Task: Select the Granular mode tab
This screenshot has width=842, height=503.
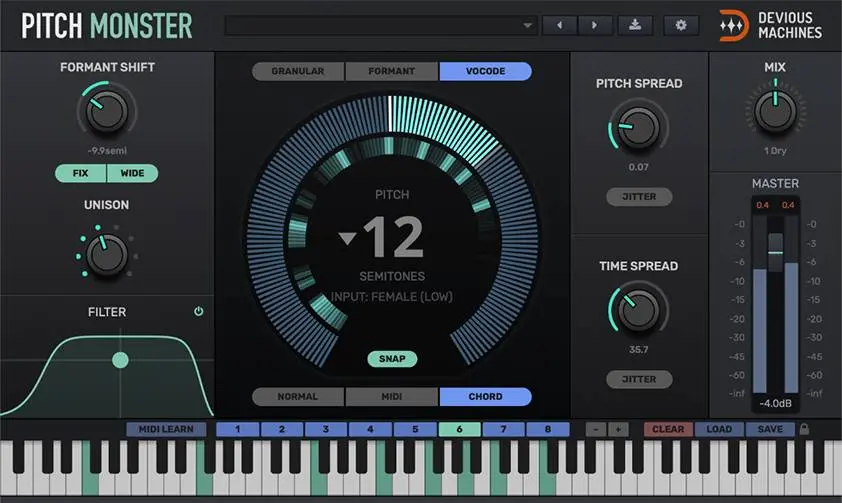Action: tap(298, 71)
